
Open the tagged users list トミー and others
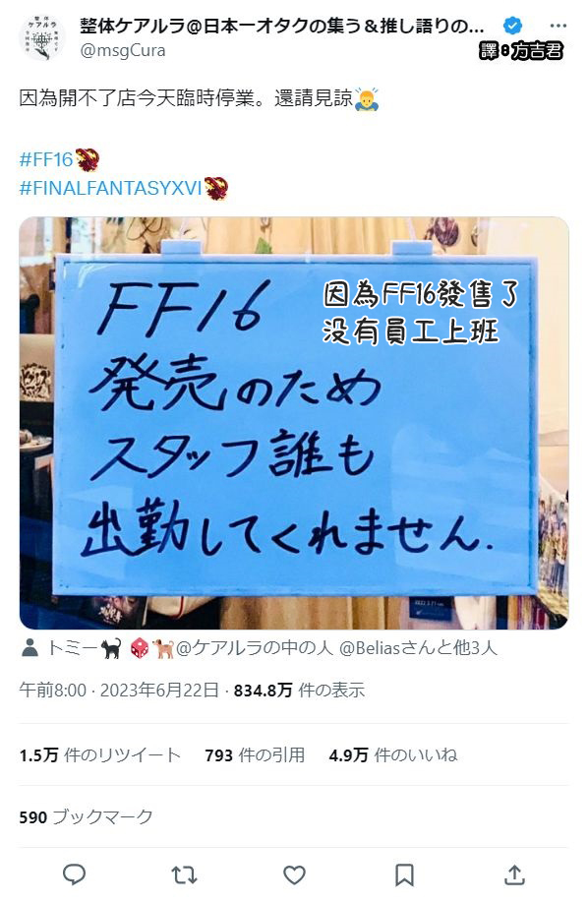[x=272, y=648]
